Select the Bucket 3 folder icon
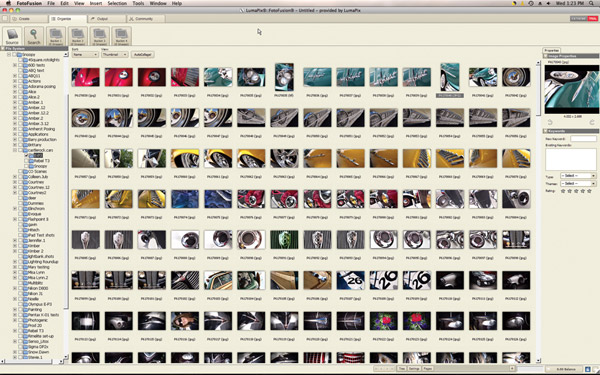 click(x=100, y=36)
